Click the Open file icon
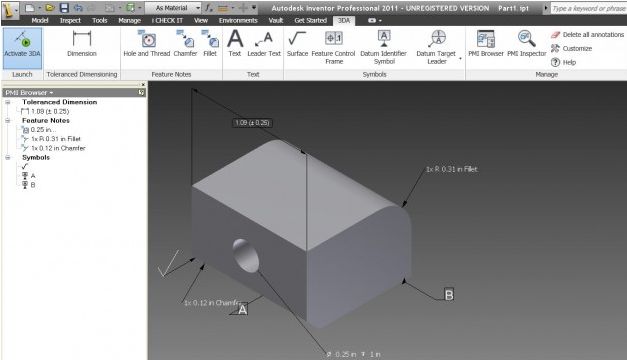The width and height of the screenshot is (627, 360). (50, 8)
